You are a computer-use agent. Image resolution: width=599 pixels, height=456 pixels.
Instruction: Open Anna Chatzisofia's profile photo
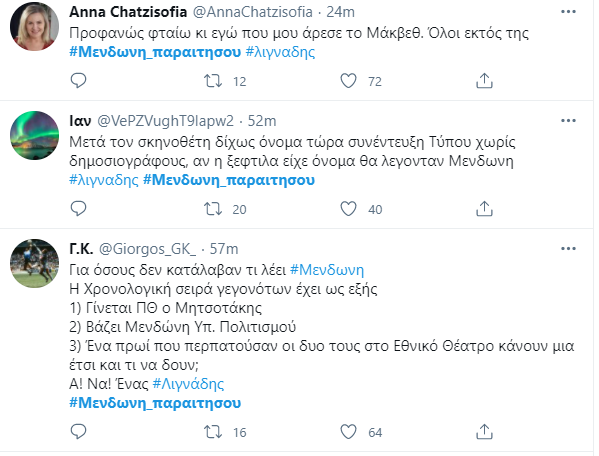click(34, 26)
